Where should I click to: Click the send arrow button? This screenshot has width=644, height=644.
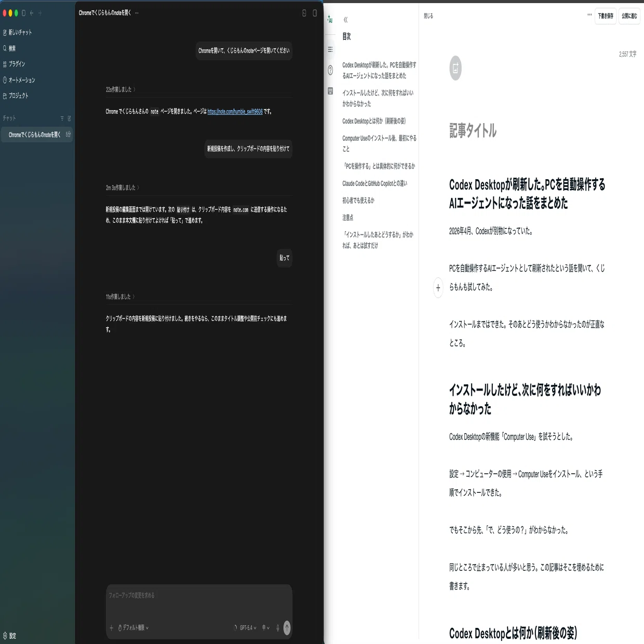click(287, 628)
